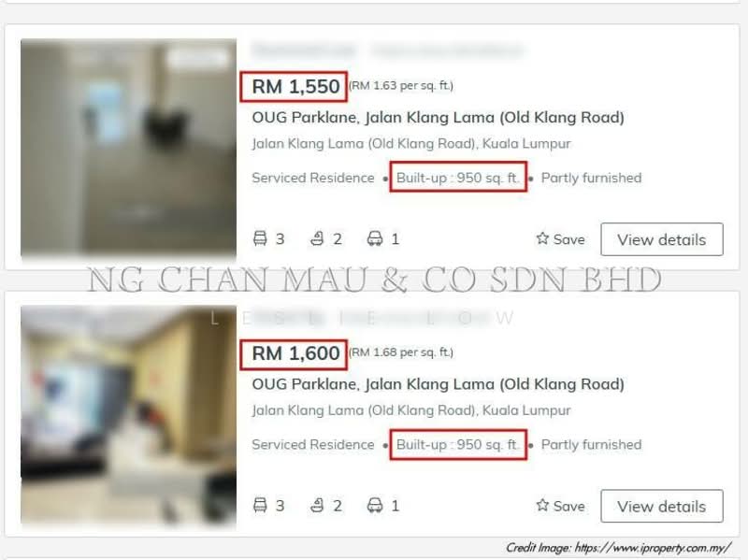
Task: Open the blurred photo of RM 1,600 listing
Action: click(x=128, y=414)
